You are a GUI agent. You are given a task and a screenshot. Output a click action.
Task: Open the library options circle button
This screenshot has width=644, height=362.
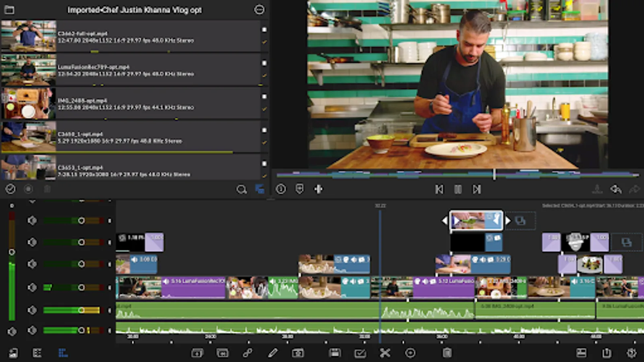tap(260, 10)
